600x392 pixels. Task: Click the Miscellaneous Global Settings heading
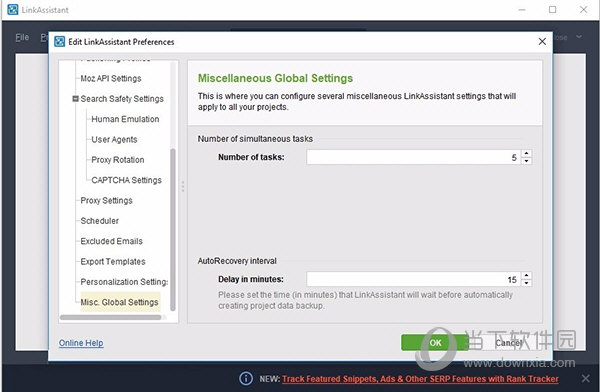pos(275,78)
